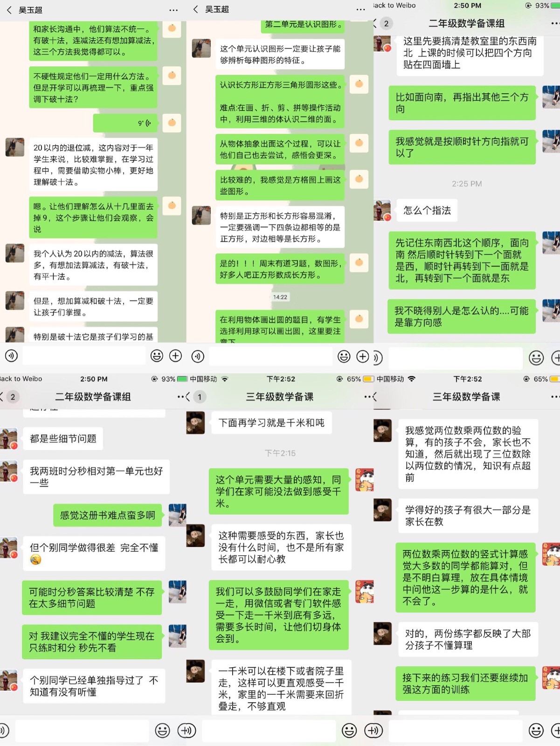
Task: Tap sender avatar beside 怎么个指法 message
Action: click(x=382, y=210)
